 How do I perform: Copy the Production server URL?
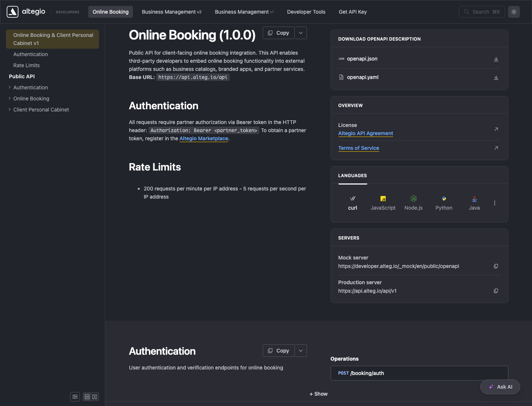coord(496,291)
